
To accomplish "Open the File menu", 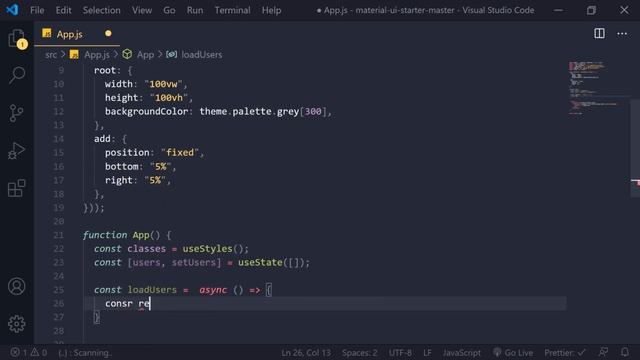I will tap(37, 10).
